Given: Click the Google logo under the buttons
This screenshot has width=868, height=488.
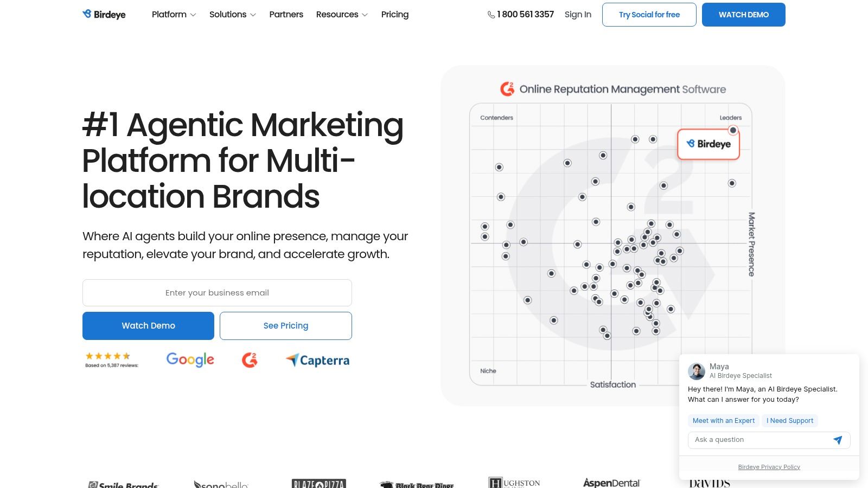Looking at the screenshot, I should (x=190, y=359).
